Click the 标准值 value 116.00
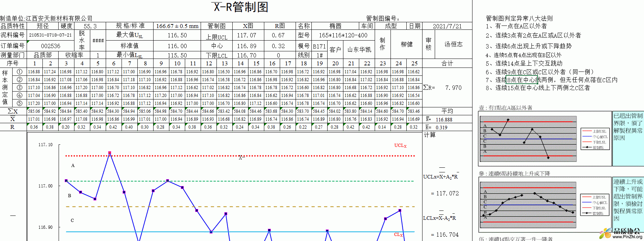This screenshot has height=241, width=644. [177, 46]
